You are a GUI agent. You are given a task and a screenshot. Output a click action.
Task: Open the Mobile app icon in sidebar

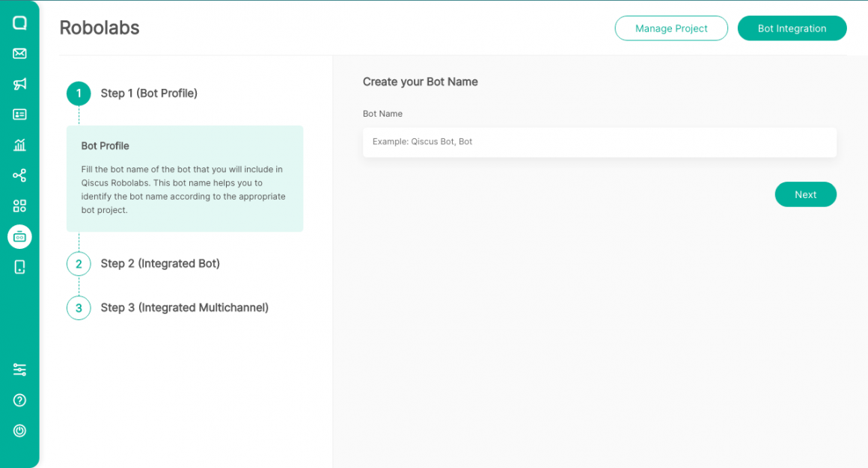[x=19, y=266]
